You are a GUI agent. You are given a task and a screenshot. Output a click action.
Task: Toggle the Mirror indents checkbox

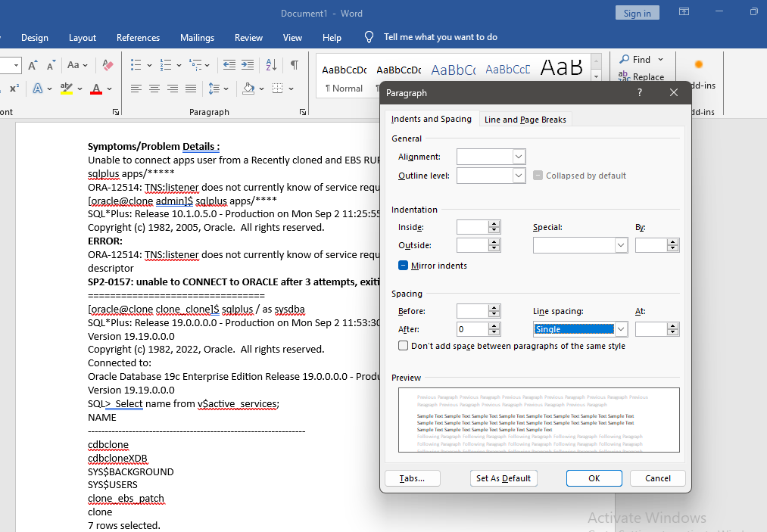tap(404, 266)
